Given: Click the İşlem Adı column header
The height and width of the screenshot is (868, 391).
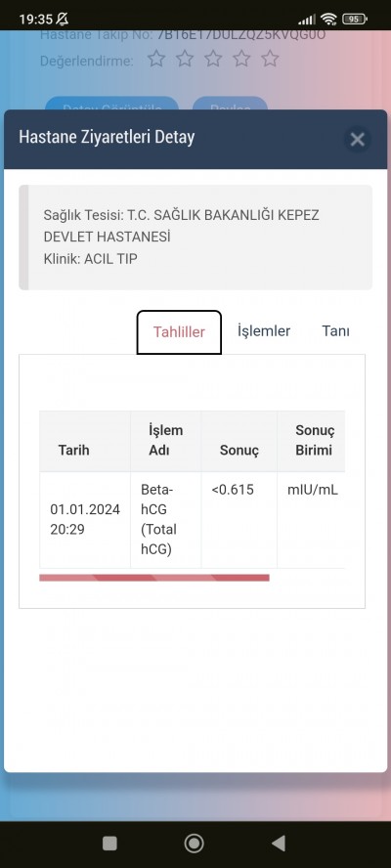Looking at the screenshot, I should pyautogui.click(x=165, y=441).
